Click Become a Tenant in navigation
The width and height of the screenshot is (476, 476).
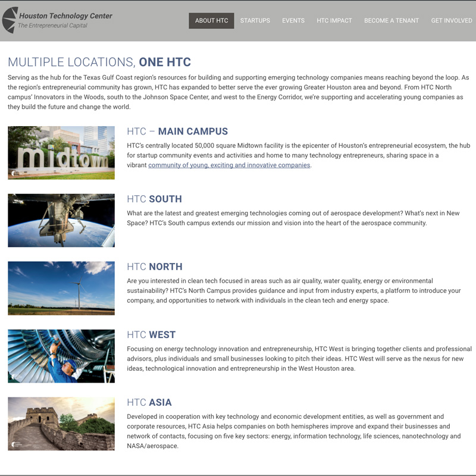(x=391, y=20)
